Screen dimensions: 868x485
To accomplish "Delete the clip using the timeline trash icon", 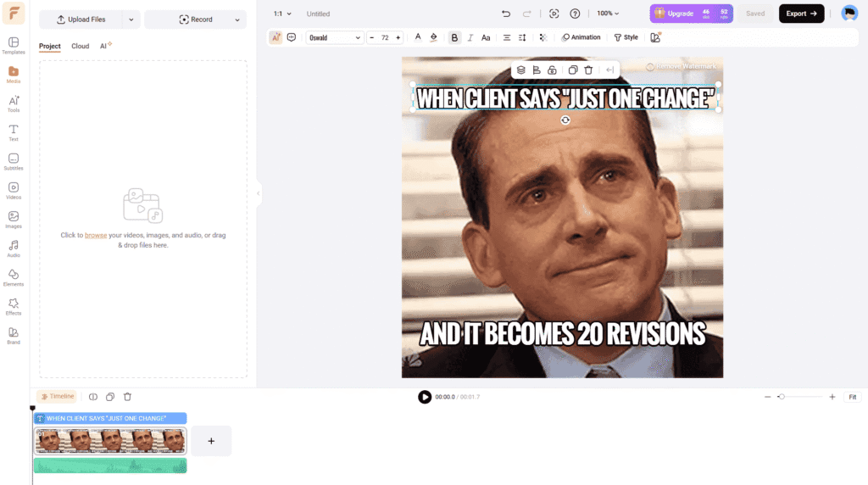I will pos(127,397).
